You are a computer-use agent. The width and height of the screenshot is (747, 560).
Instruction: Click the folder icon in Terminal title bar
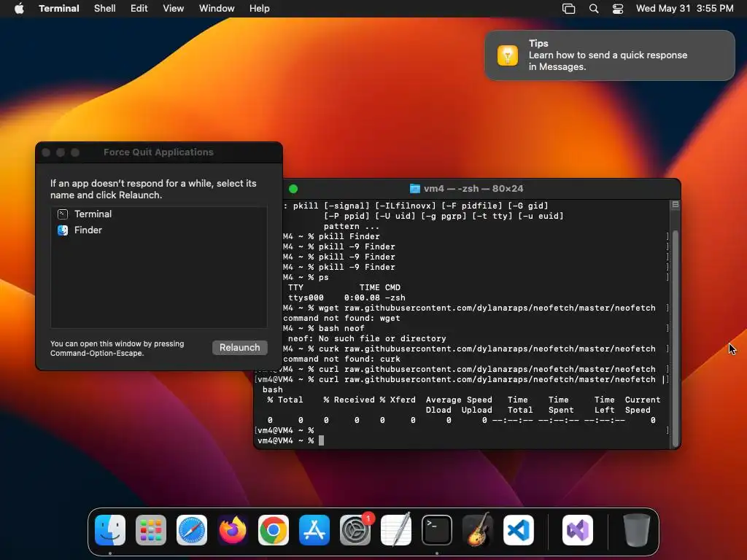(415, 189)
